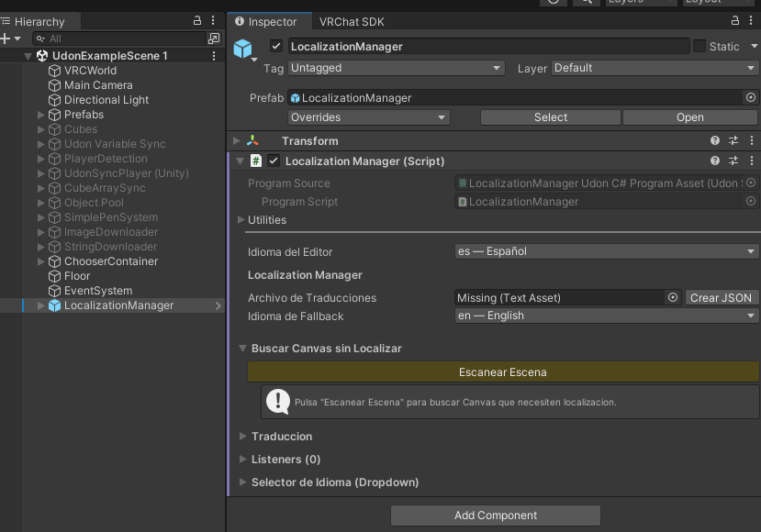Screen dimensions: 761x532
Task: Click the search magnifier icon in the toolbar
Action: click(x=586, y=3)
